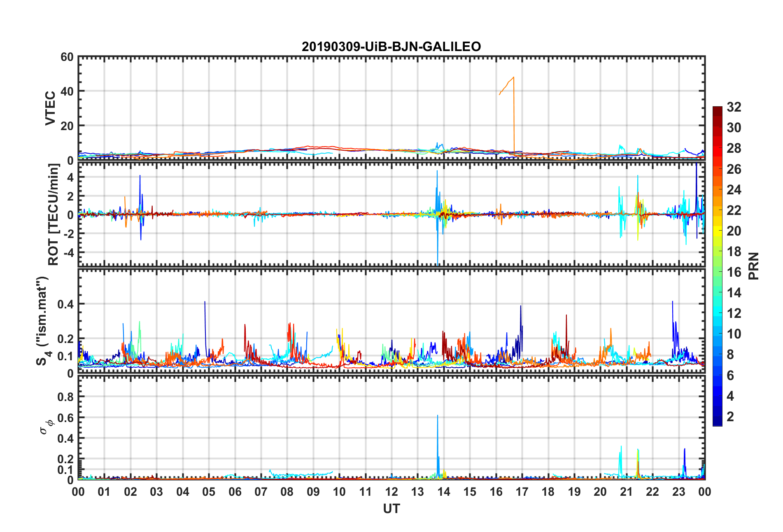Click UT axis tick label 21

627,492
